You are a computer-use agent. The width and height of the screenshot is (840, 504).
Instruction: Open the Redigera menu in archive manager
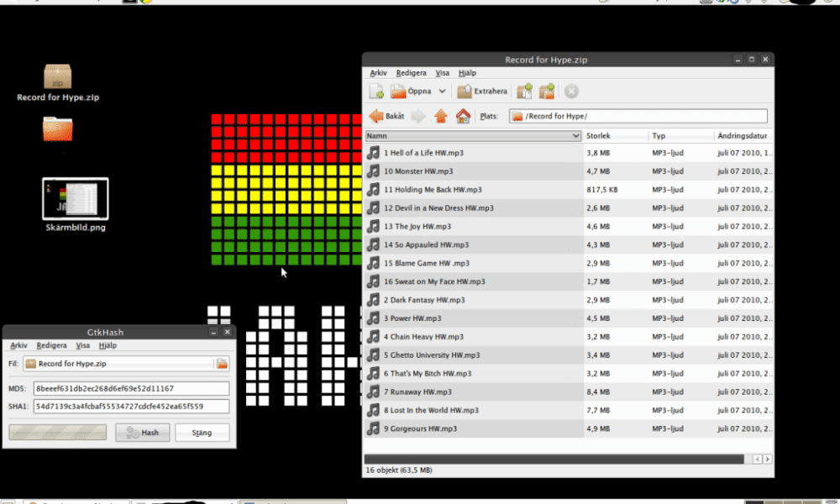pos(411,73)
